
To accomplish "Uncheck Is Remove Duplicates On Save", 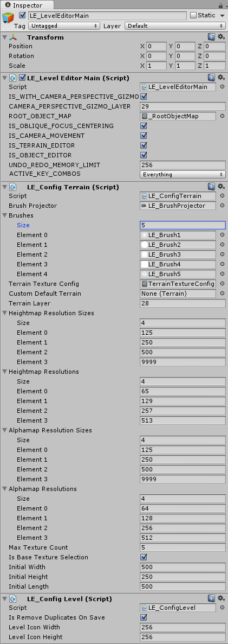I will point(144,617).
